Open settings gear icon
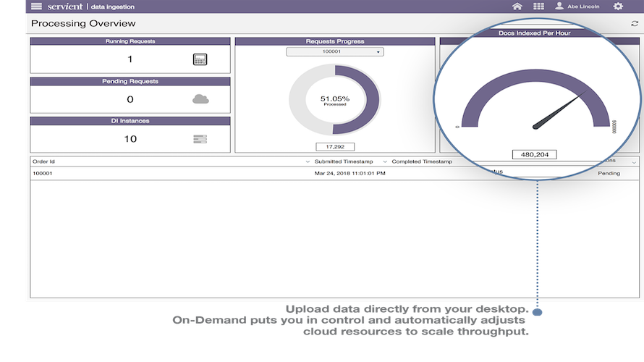The width and height of the screenshot is (644, 362). [618, 7]
